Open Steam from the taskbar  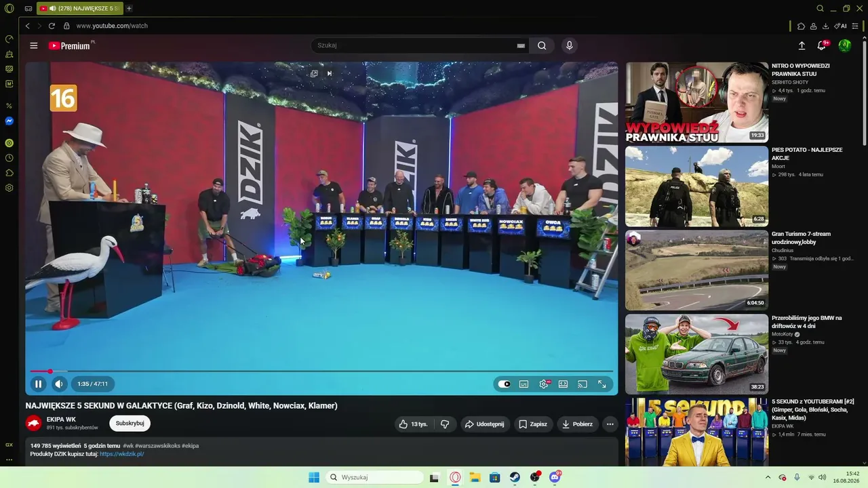tap(515, 477)
